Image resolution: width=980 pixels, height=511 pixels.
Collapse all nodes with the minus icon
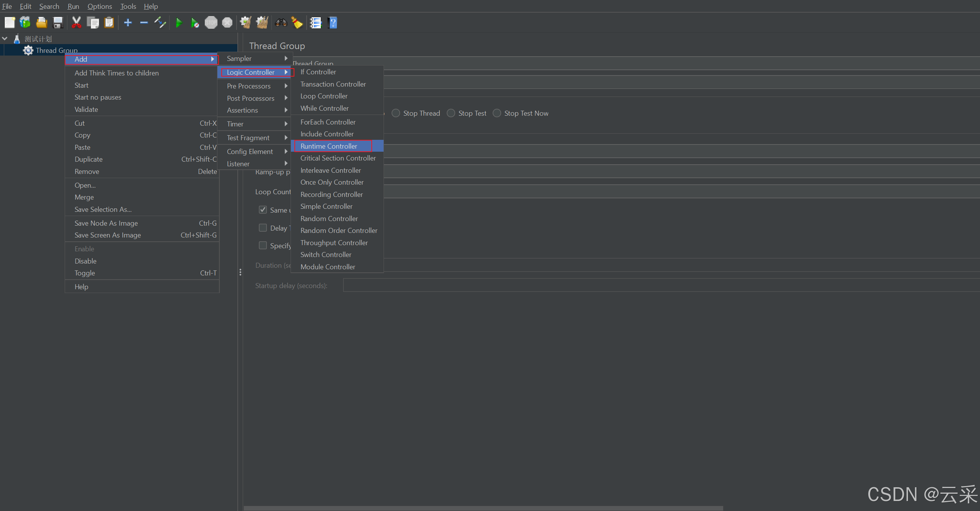point(144,23)
